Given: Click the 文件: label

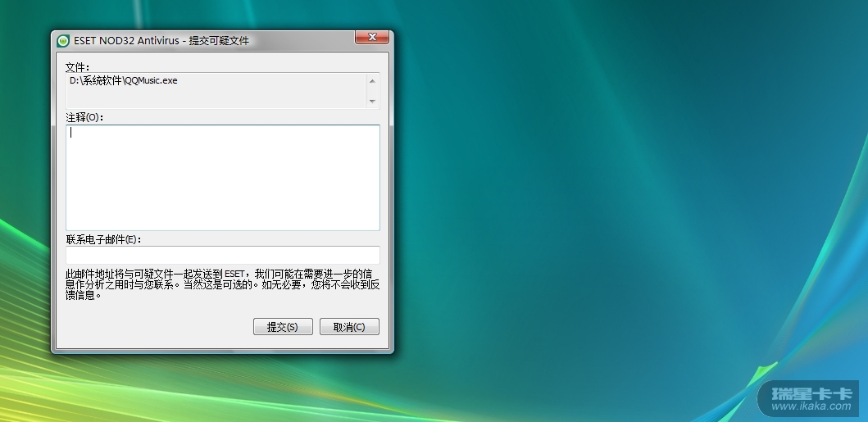Looking at the screenshot, I should pyautogui.click(x=78, y=67).
